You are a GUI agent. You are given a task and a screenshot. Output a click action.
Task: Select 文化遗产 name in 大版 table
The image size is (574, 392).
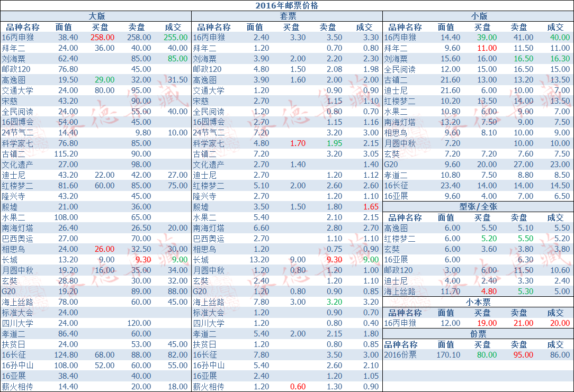pyautogui.click(x=17, y=165)
